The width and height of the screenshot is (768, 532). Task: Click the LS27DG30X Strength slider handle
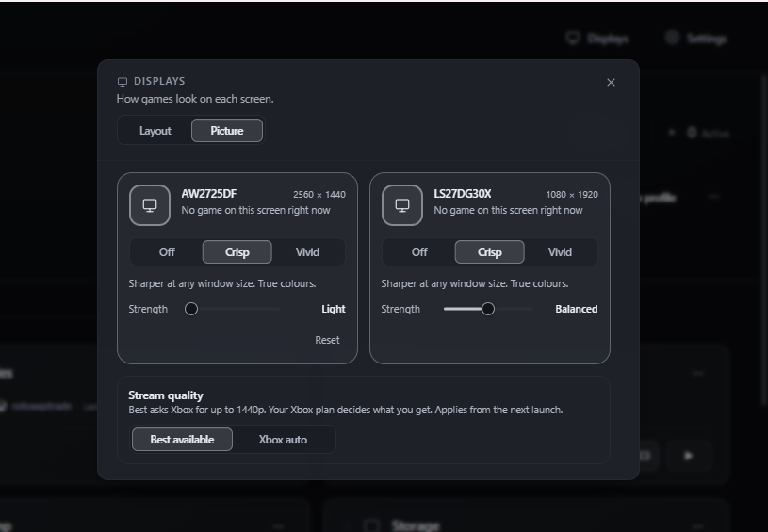pos(488,309)
